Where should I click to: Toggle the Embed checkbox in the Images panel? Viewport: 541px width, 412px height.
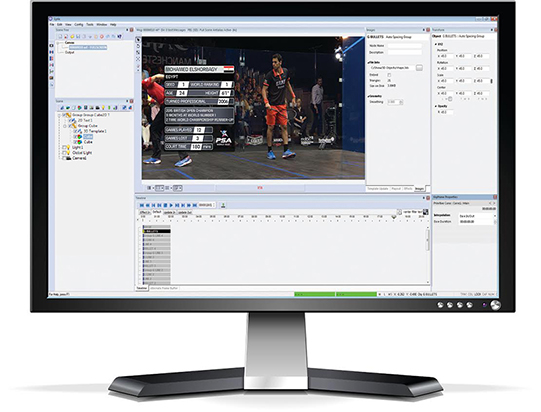click(x=389, y=75)
